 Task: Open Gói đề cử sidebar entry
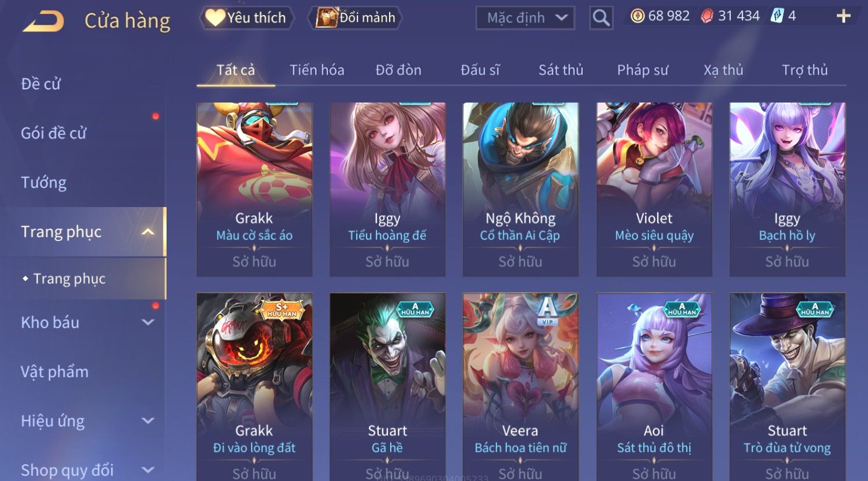[x=54, y=133]
